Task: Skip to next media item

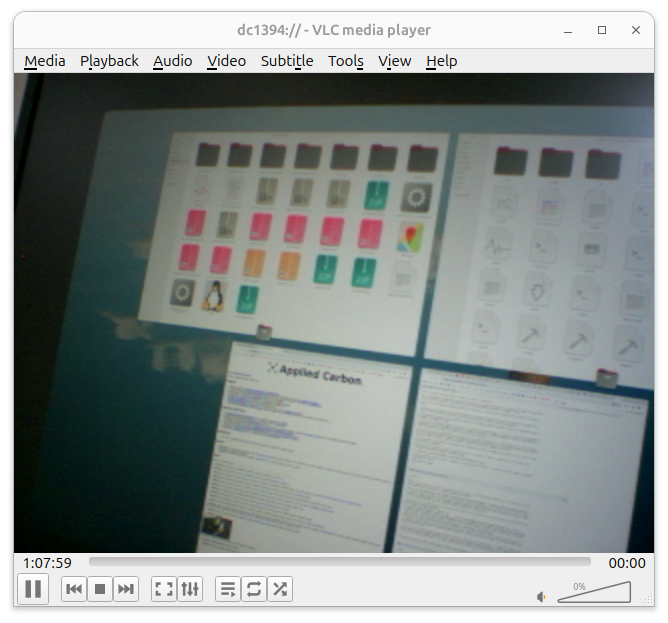Action: 126,589
